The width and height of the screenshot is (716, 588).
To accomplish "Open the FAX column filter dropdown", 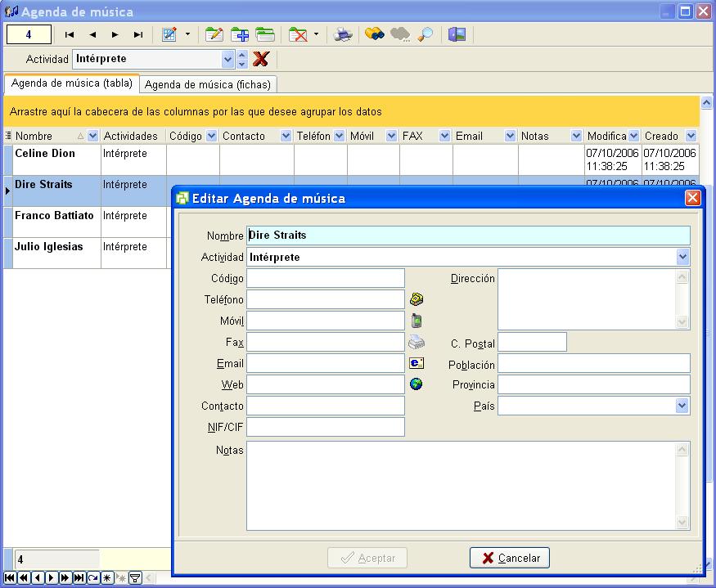I will (x=445, y=136).
